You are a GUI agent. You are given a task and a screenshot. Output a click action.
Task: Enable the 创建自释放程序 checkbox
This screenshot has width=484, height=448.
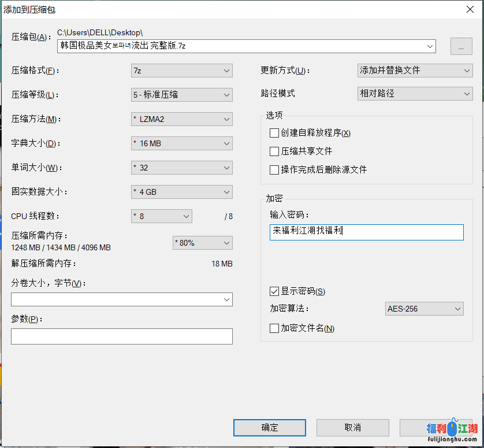point(274,133)
